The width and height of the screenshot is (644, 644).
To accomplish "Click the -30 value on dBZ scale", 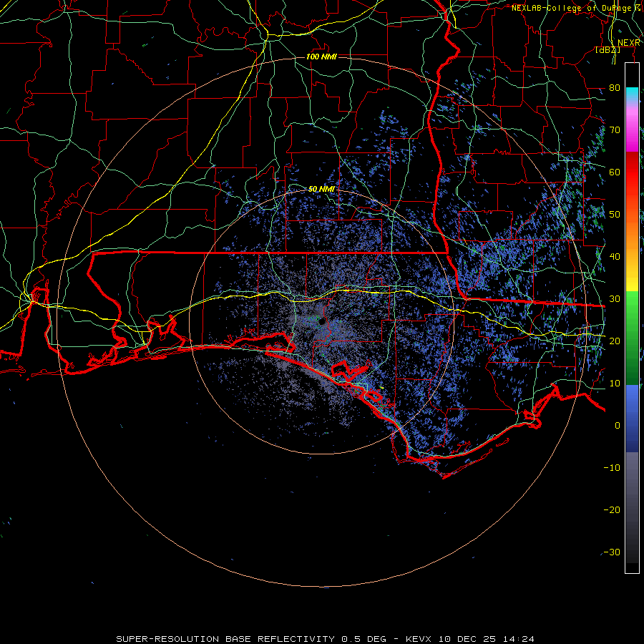I will click(x=612, y=552).
